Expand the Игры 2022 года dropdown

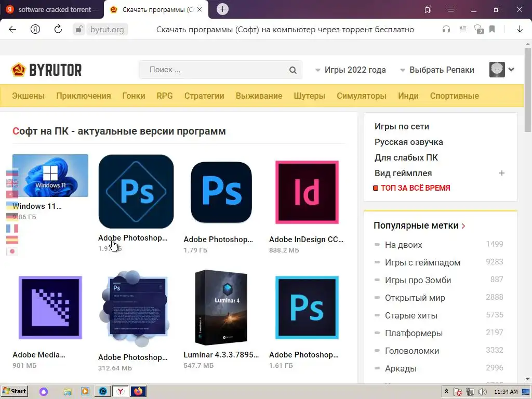click(351, 70)
